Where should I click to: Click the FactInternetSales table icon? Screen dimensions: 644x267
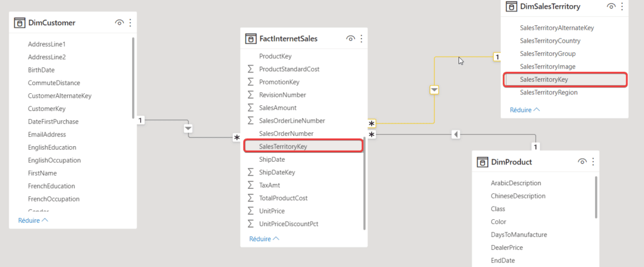(250, 38)
